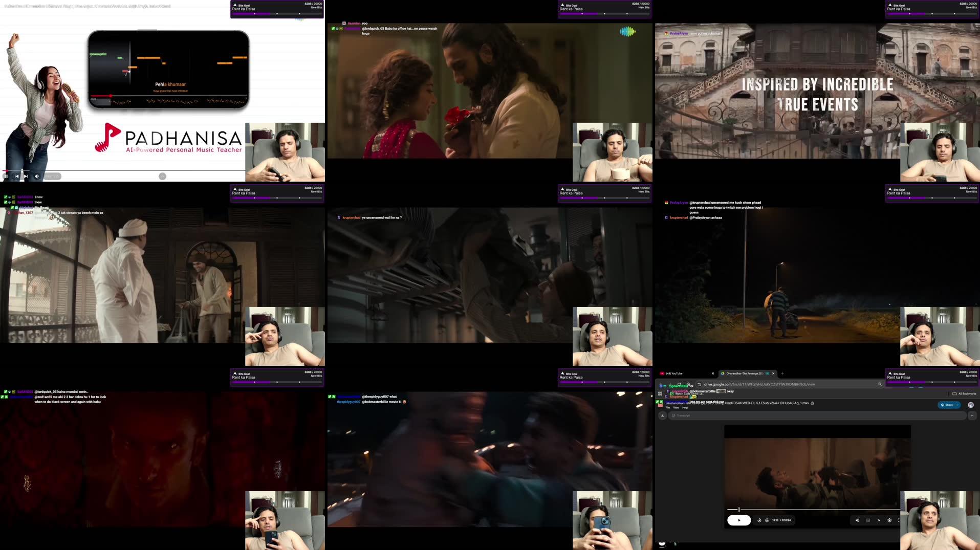Open the apps grid icon on bookmarks bar
Image resolution: width=980 pixels, height=550 pixels.
(x=660, y=393)
